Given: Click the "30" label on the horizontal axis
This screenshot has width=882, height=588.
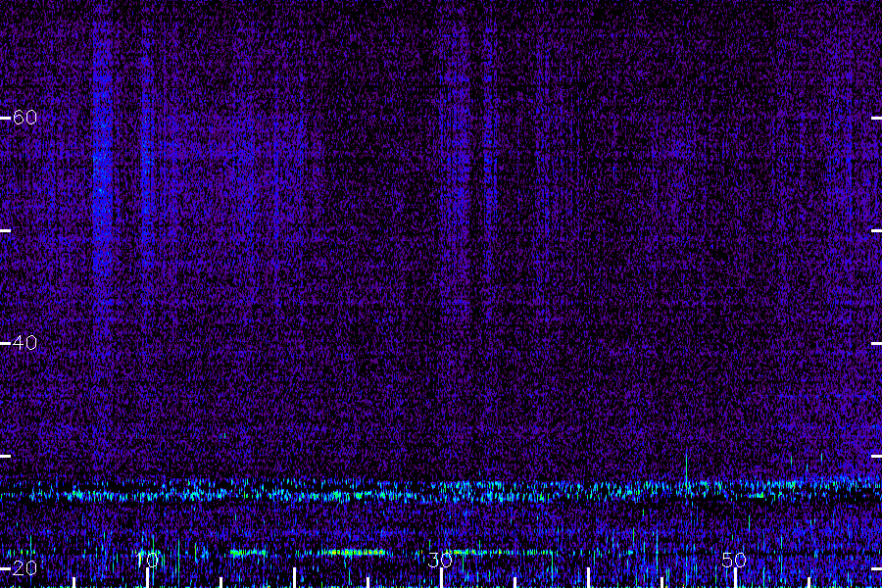Looking at the screenshot, I should pyautogui.click(x=440, y=560).
